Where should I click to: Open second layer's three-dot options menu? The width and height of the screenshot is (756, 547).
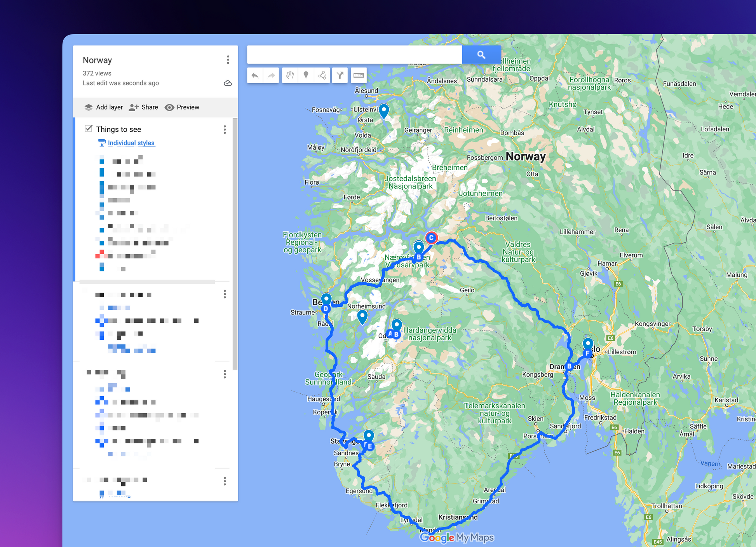(x=225, y=294)
